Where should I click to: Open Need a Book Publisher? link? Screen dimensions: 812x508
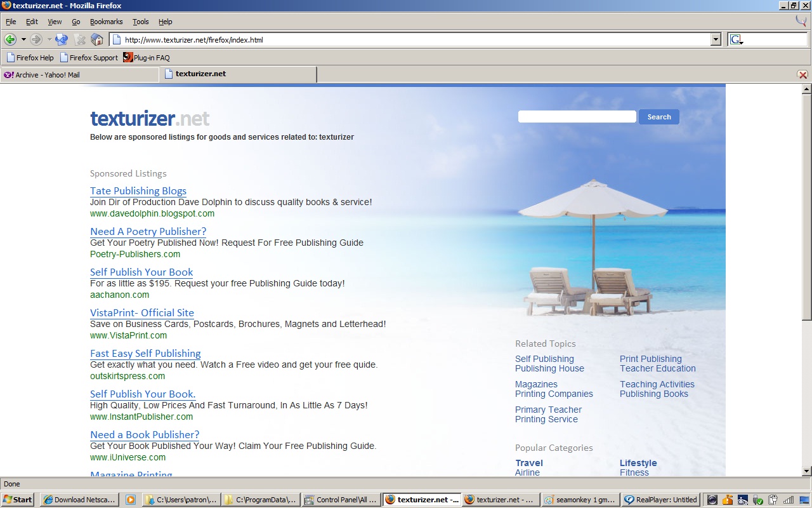click(x=145, y=434)
